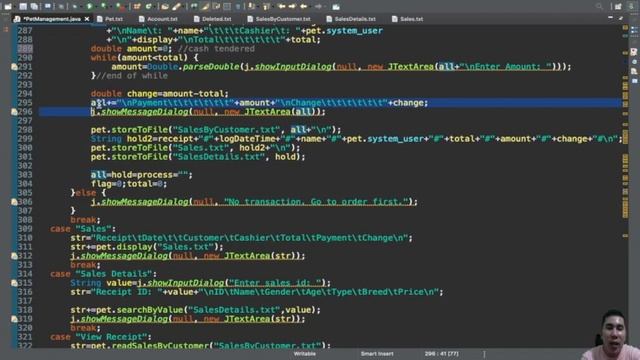
Task: Click the 'case "Sales Details":' line
Action: [103, 273]
